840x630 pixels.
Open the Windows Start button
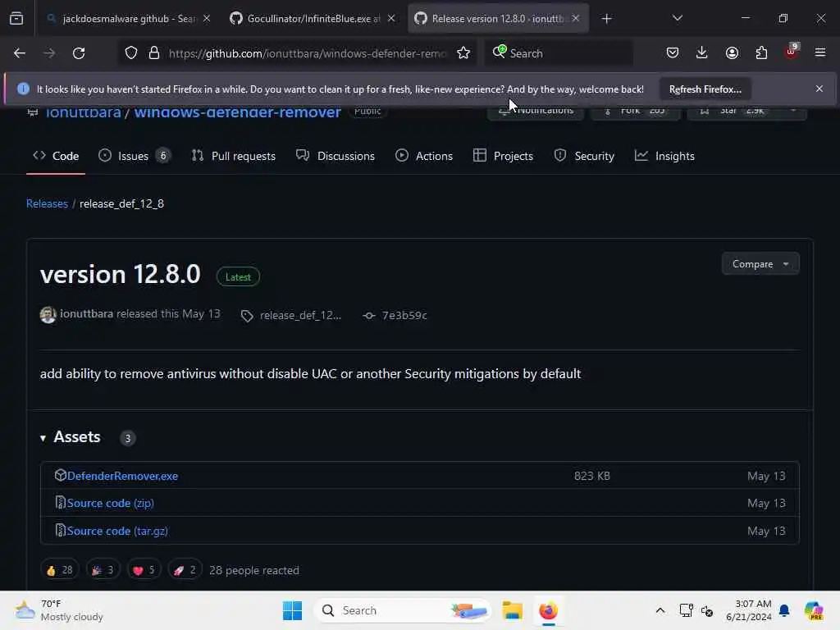point(293,610)
